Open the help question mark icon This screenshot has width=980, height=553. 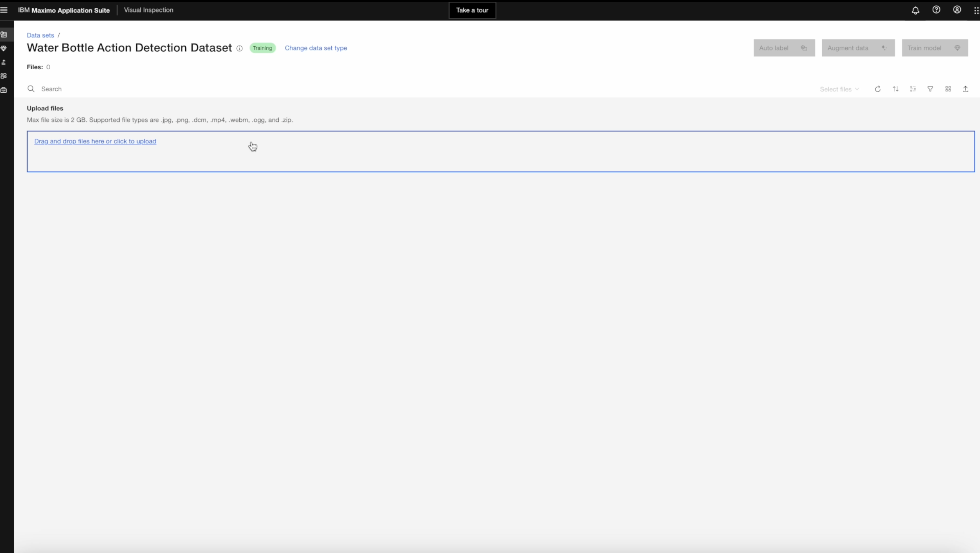(x=936, y=10)
